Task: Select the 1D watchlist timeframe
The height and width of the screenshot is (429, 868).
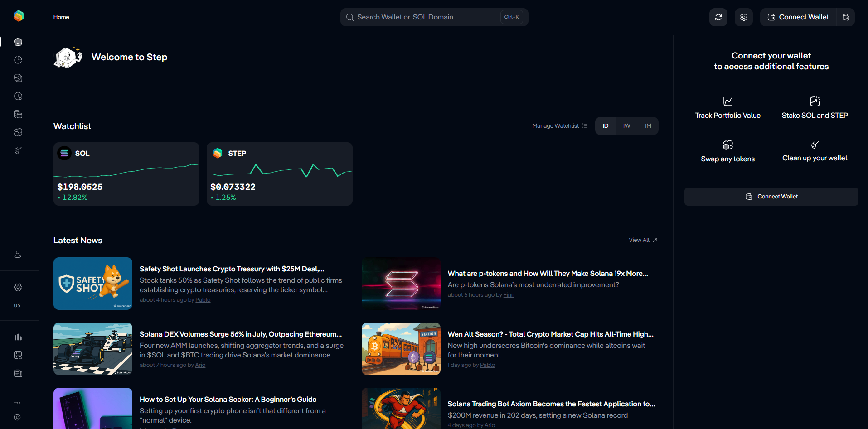Action: click(x=605, y=126)
